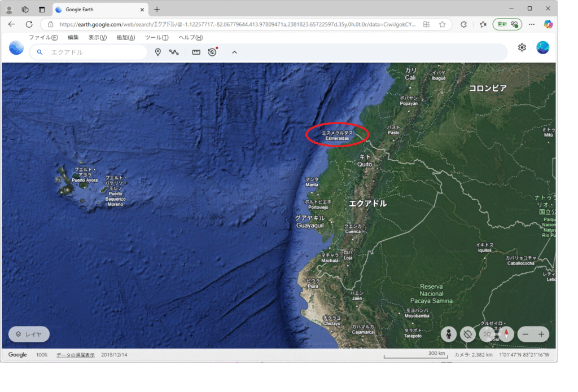This screenshot has width=578, height=392.
Task: Click the コロンビア country label
Action: pos(488,88)
